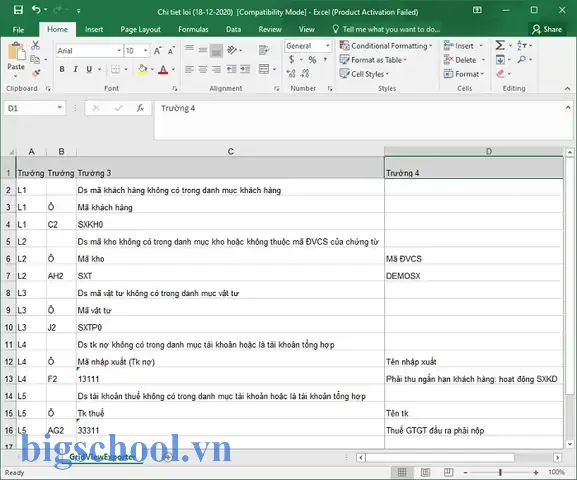Open the font size 10 dropdown
The image size is (577, 480).
click(146, 50)
